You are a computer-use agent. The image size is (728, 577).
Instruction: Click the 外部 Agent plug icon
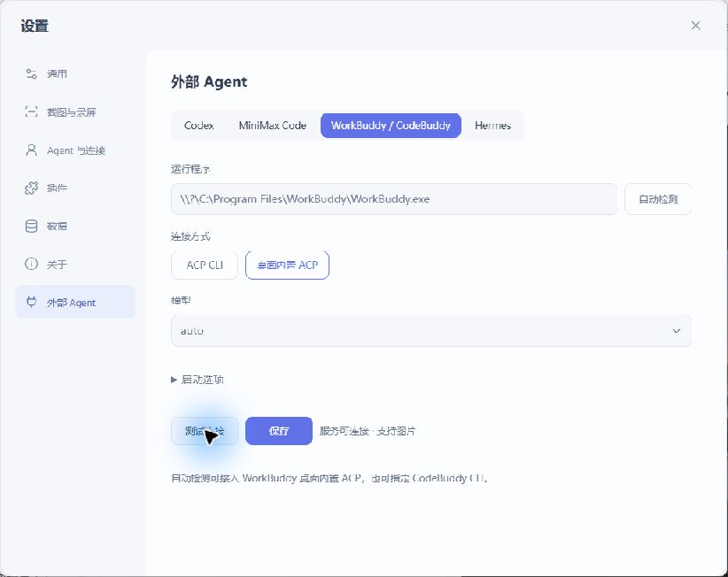(x=31, y=302)
